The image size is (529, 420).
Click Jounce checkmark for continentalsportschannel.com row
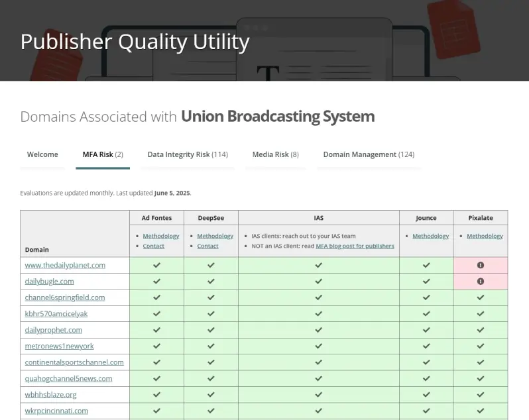(426, 362)
